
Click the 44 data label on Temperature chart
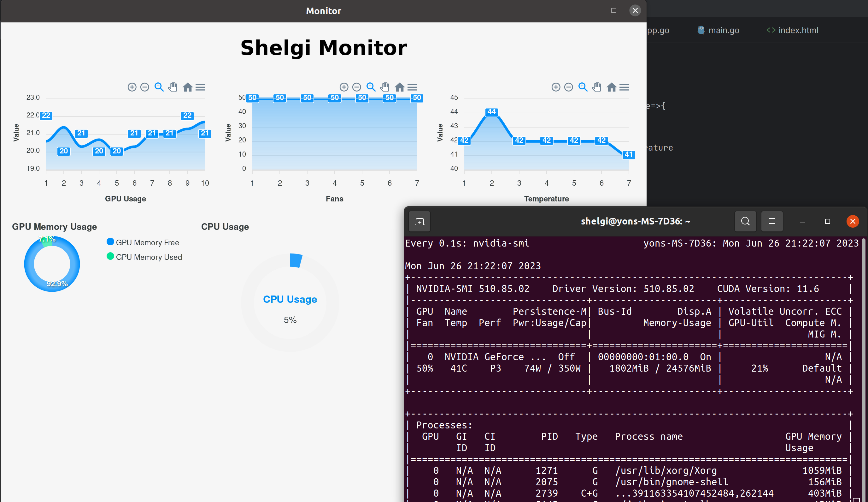point(491,112)
